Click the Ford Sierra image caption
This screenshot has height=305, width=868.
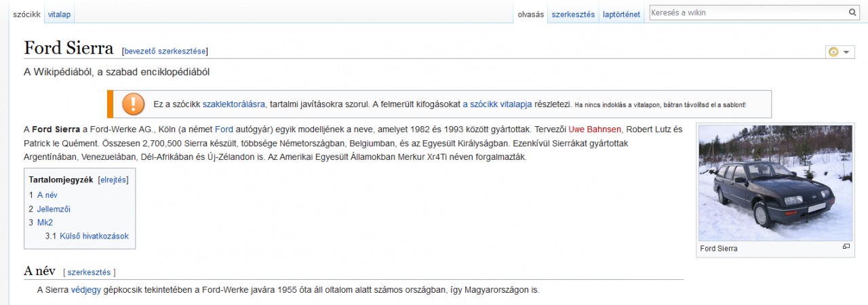point(719,249)
